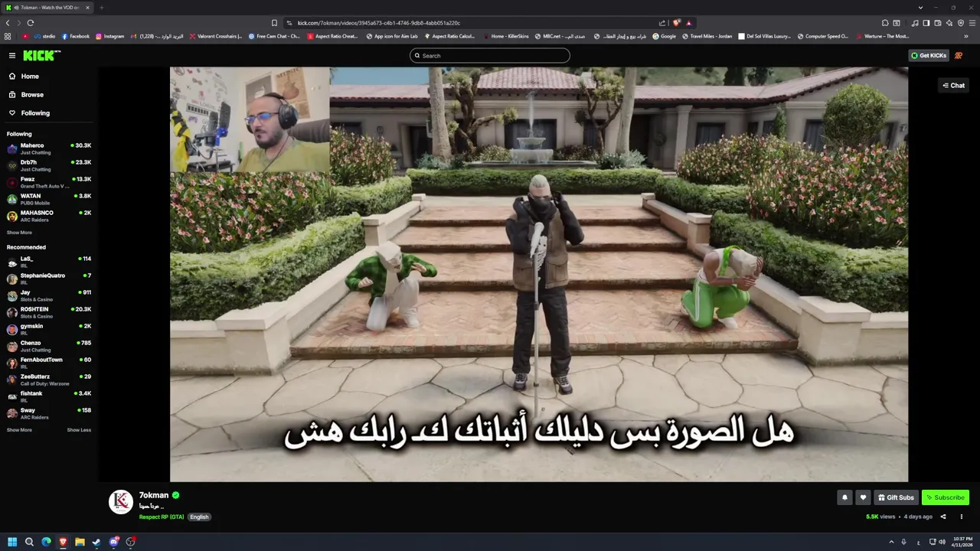Bookmark this page icon

point(274,23)
